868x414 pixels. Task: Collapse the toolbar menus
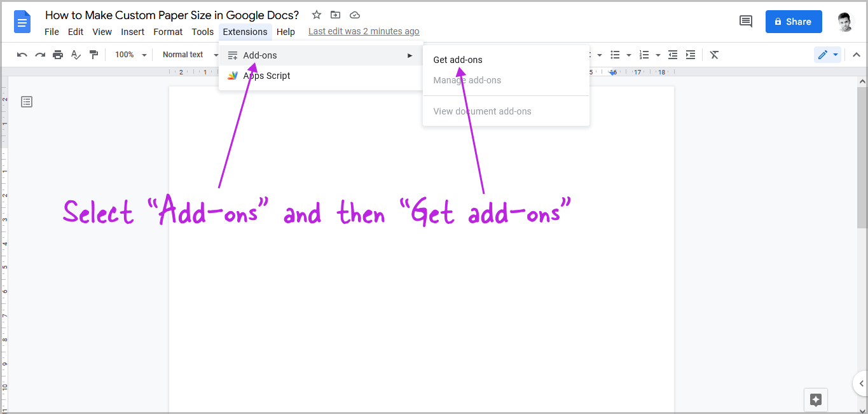click(856, 55)
